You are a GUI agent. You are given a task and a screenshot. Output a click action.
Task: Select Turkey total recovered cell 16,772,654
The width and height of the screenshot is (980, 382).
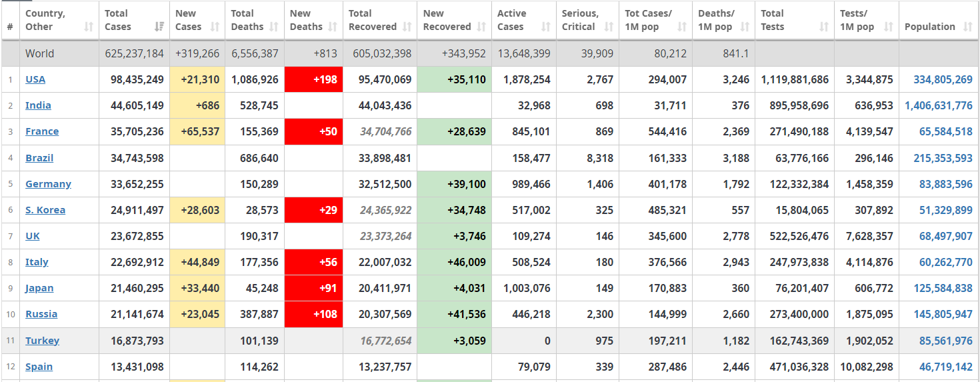(380, 341)
